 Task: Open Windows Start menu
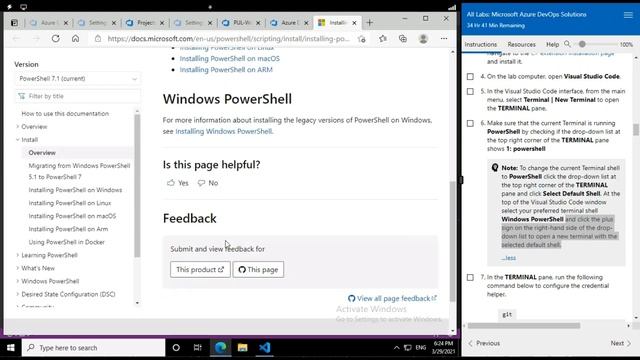pyautogui.click(x=11, y=348)
